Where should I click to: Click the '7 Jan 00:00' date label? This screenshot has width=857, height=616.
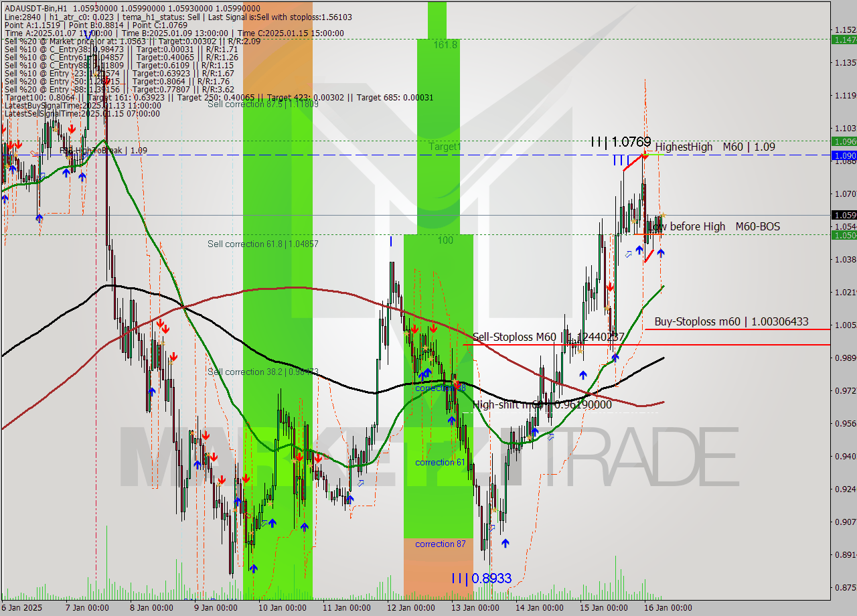86,608
